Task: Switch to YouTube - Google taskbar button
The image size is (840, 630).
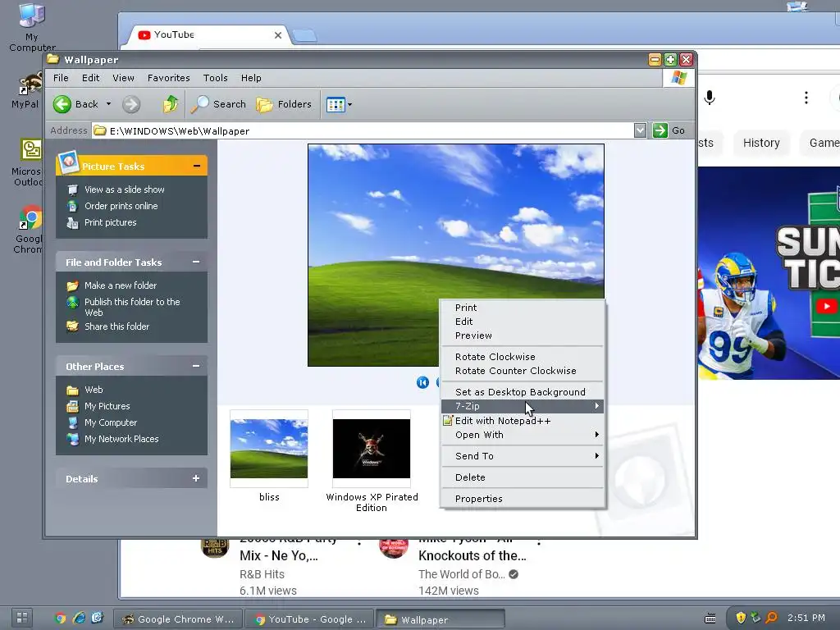Action: [310, 619]
